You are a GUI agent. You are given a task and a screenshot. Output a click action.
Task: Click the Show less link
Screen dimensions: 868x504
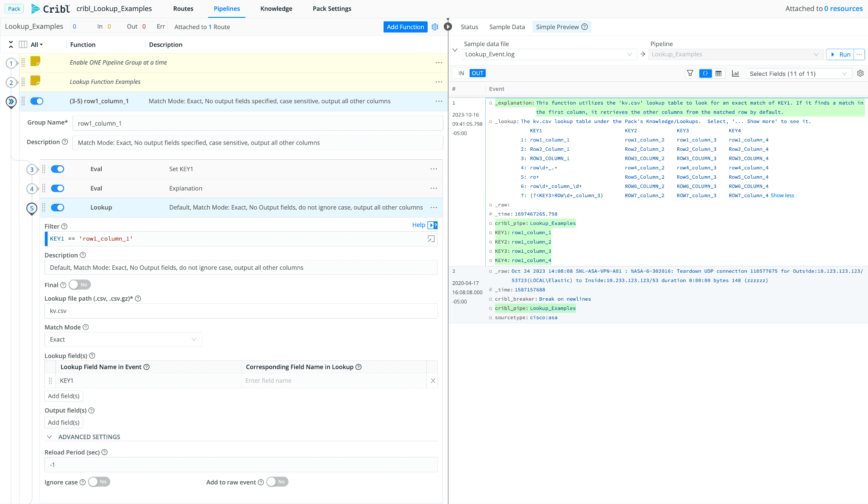click(782, 196)
